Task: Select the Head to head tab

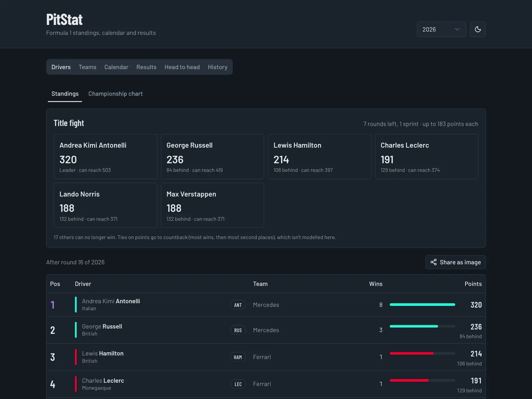Action: [182, 67]
